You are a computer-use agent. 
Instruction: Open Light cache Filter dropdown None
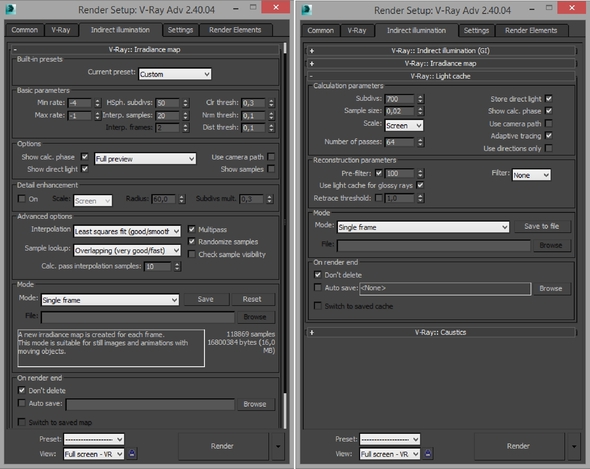531,175
